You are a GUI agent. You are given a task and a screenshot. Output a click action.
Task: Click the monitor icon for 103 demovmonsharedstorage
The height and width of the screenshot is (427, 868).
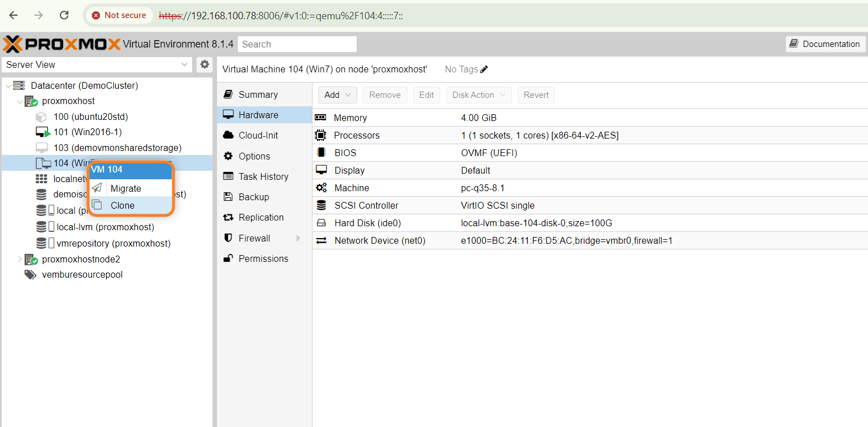pos(42,148)
